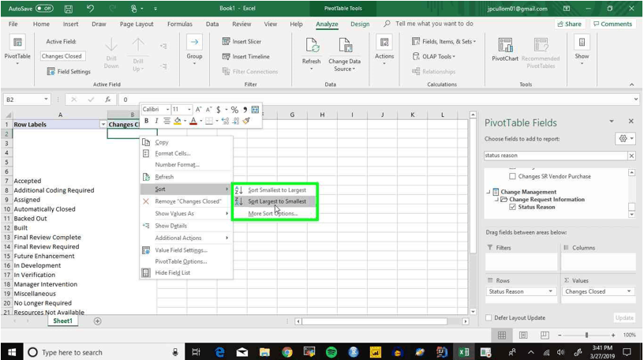The image size is (644, 360).
Task: Add a new sheet
Action: 97,321
